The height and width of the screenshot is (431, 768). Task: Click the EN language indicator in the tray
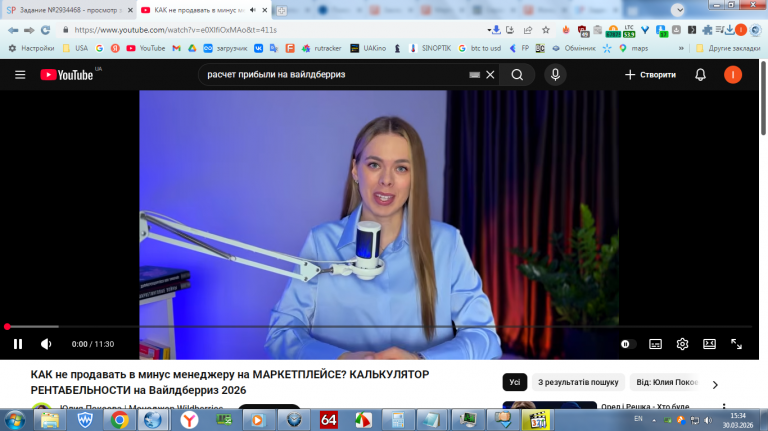click(x=638, y=419)
